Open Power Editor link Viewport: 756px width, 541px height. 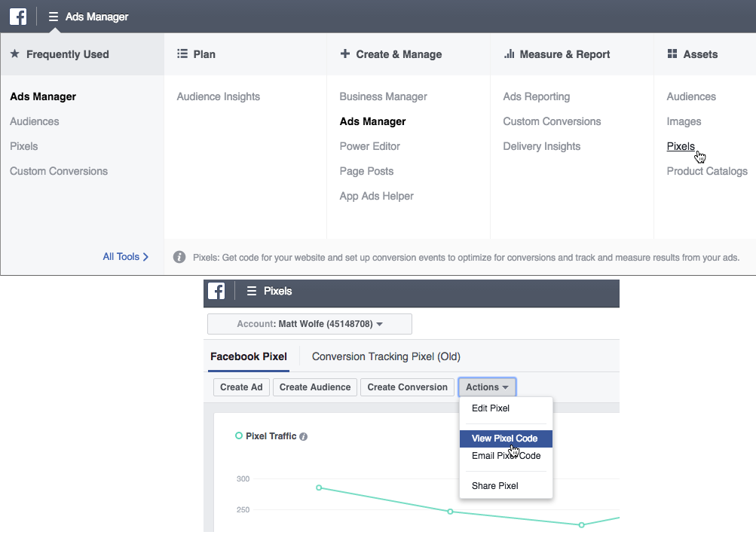[370, 146]
